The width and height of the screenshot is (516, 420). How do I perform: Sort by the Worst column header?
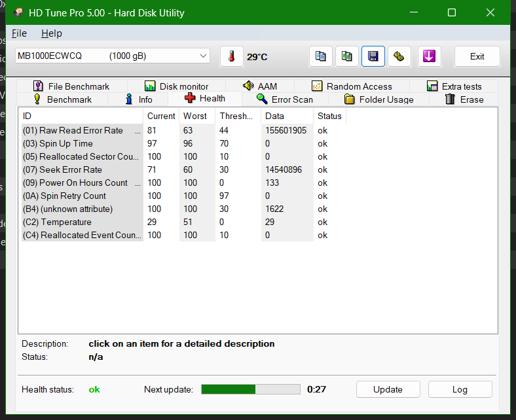pyautogui.click(x=197, y=116)
